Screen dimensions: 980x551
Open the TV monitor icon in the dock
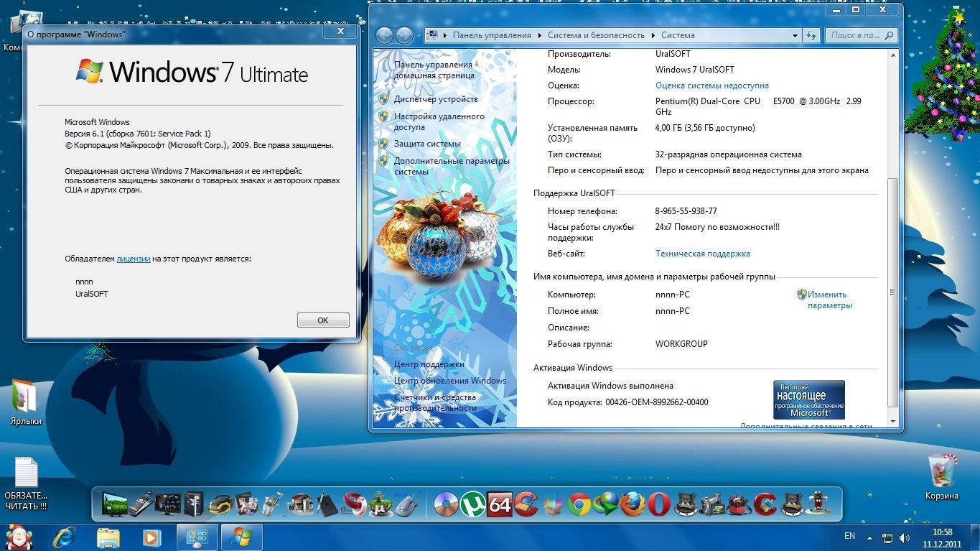(113, 504)
